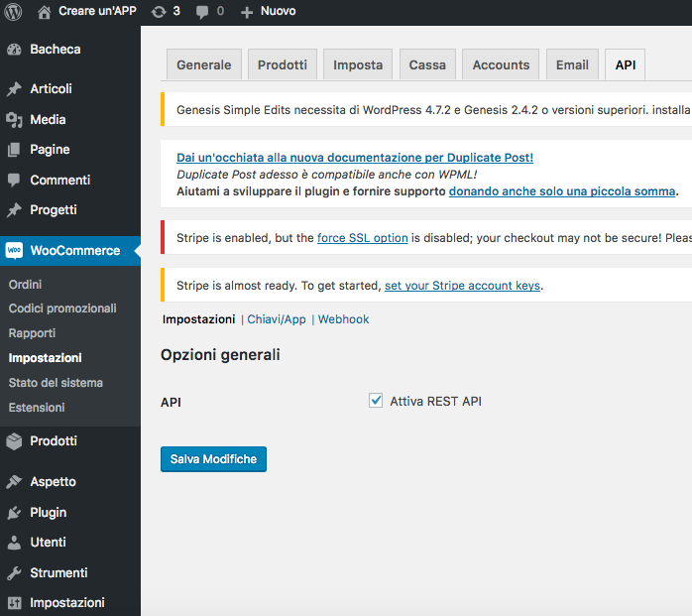Viewport: 692px width, 616px height.
Task: Uncheck the Attiva REST API checkbox
Action: pyautogui.click(x=376, y=401)
